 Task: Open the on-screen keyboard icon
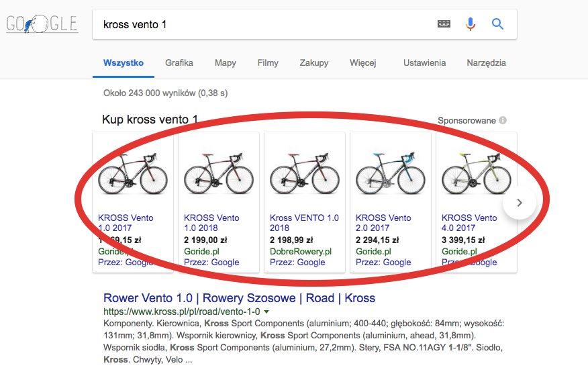(444, 24)
